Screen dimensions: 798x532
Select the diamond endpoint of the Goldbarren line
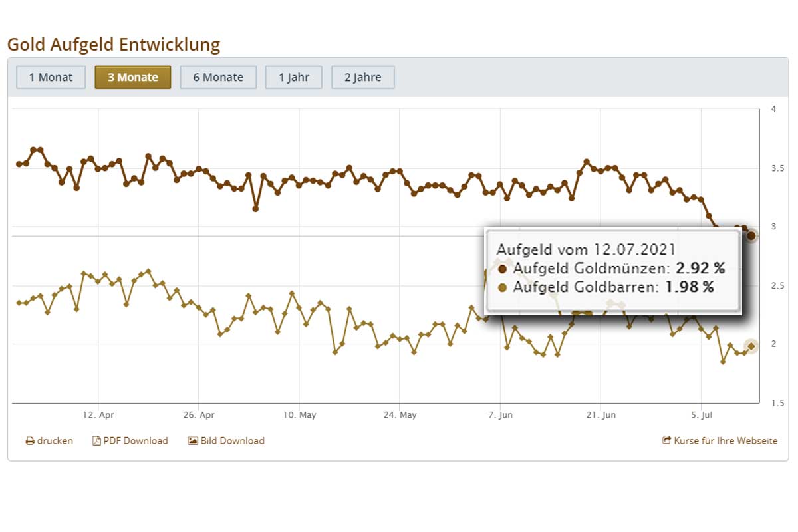751,345
